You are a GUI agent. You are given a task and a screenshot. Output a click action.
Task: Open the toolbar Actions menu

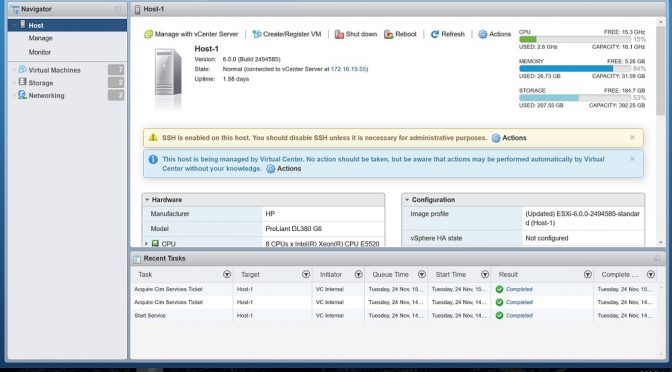(495, 34)
